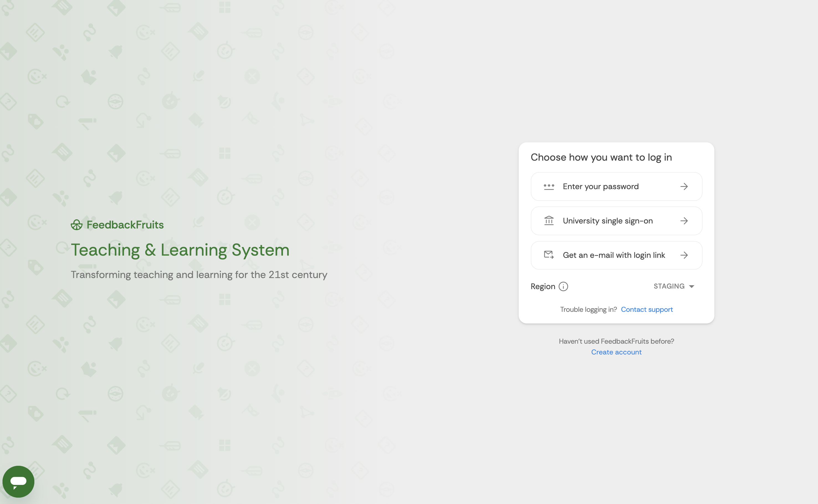Open the Contact support link
818x504 pixels.
tap(646, 309)
